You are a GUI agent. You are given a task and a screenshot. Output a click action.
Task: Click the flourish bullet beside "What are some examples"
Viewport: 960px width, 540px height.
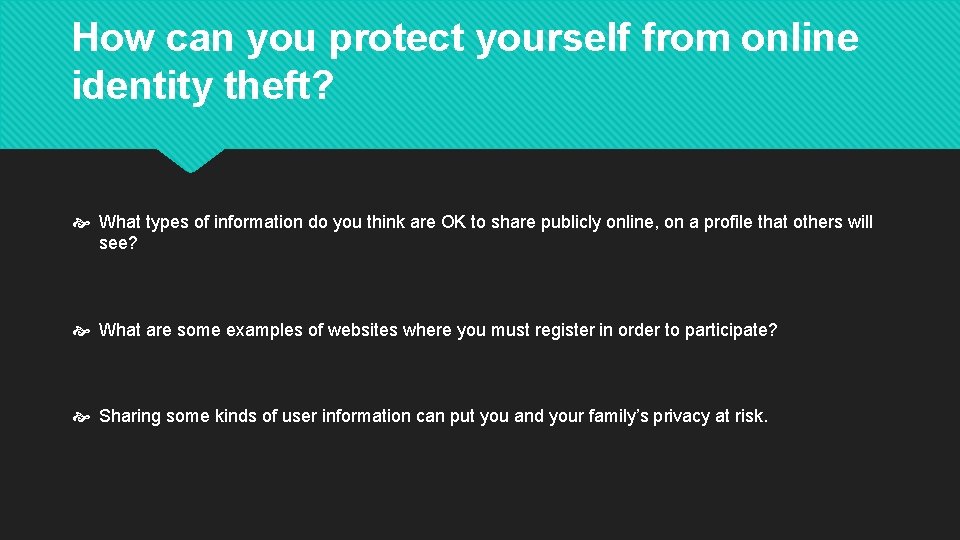click(81, 331)
